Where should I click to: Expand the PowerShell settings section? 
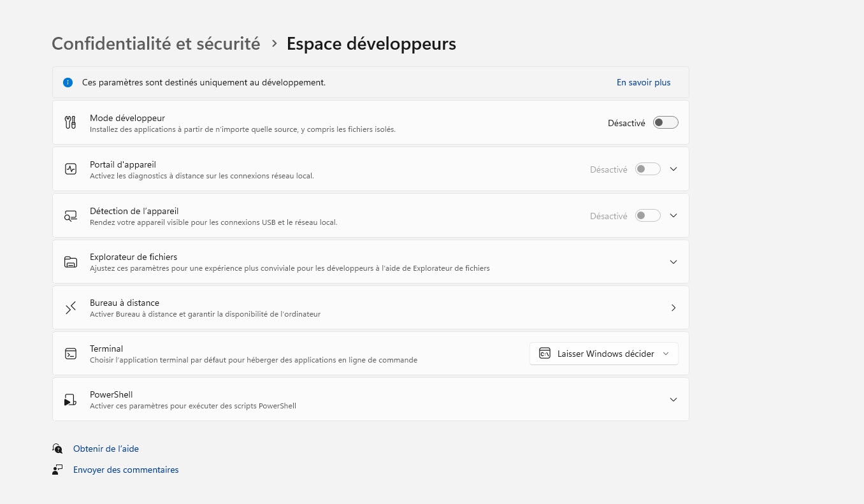673,400
